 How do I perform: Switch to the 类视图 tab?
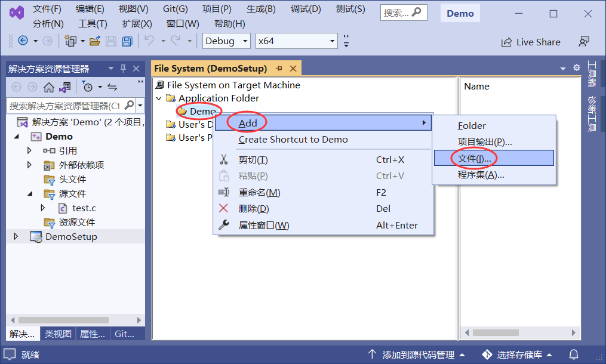click(x=58, y=334)
